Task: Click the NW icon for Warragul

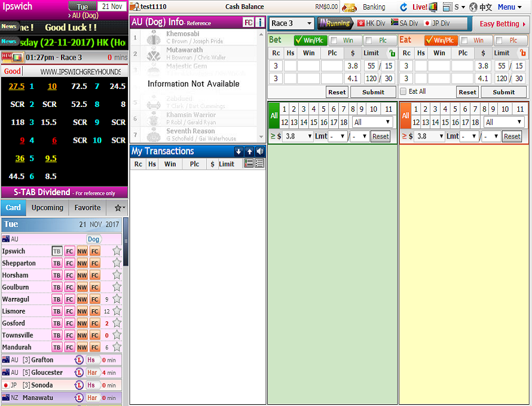Action: [x=82, y=299]
